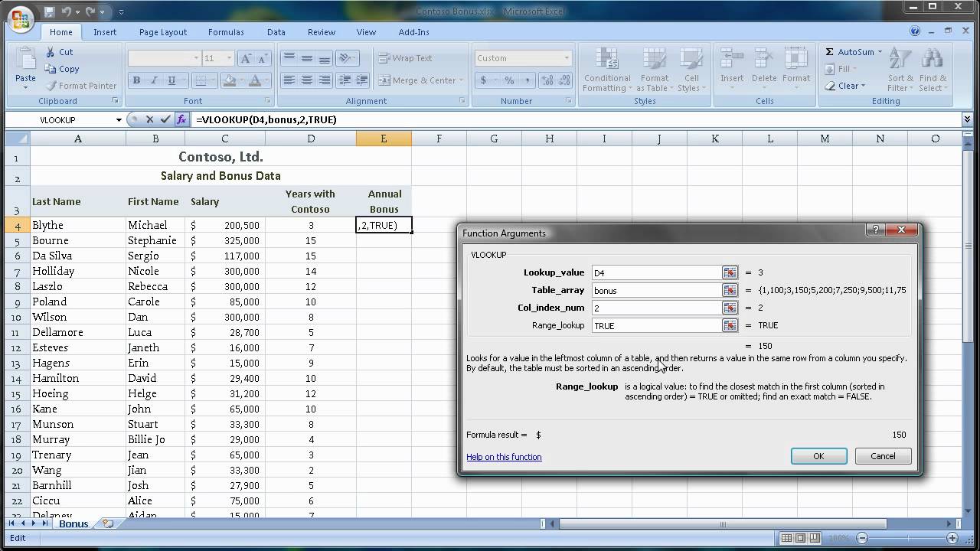Click the Paste clipboard icon

click(x=25, y=60)
